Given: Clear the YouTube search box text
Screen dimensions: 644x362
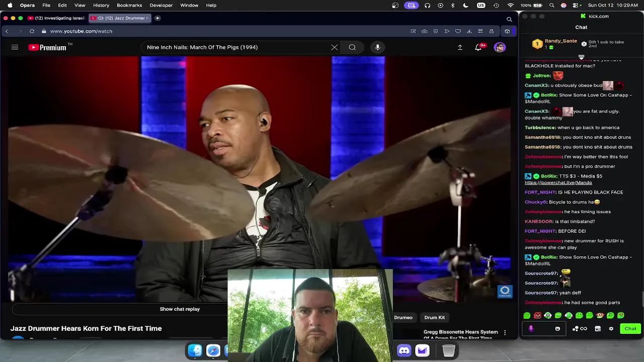Looking at the screenshot, I should tap(335, 47).
